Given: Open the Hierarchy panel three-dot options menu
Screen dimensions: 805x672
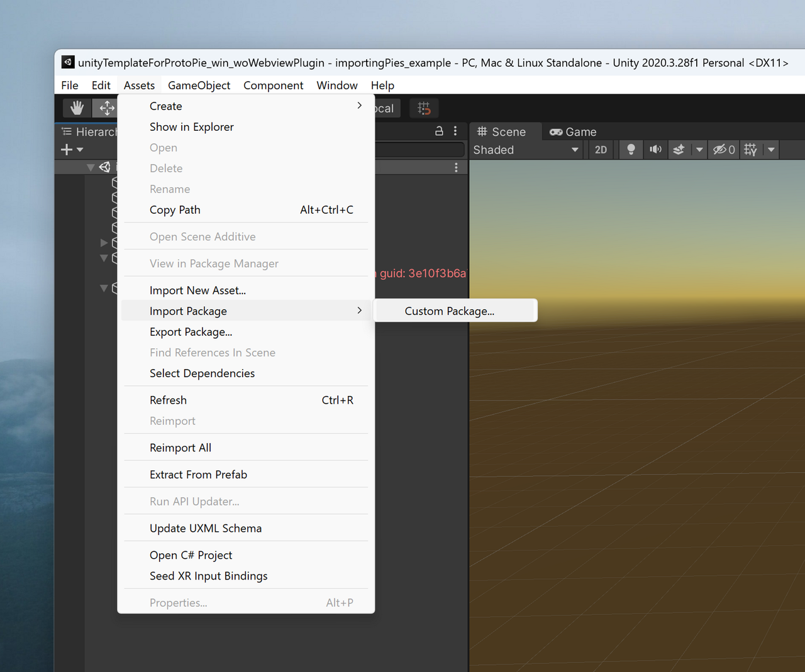Looking at the screenshot, I should [x=455, y=131].
